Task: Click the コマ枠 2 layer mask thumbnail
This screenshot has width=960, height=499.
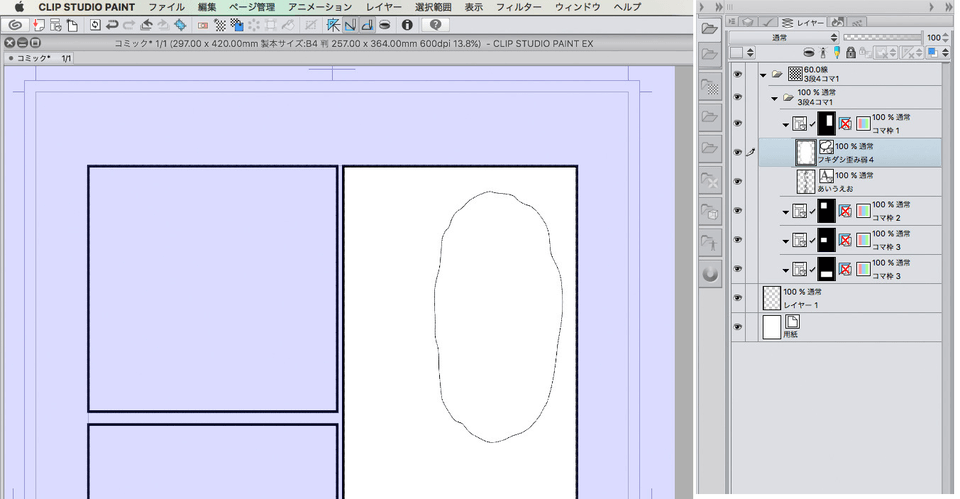Action: (x=828, y=211)
